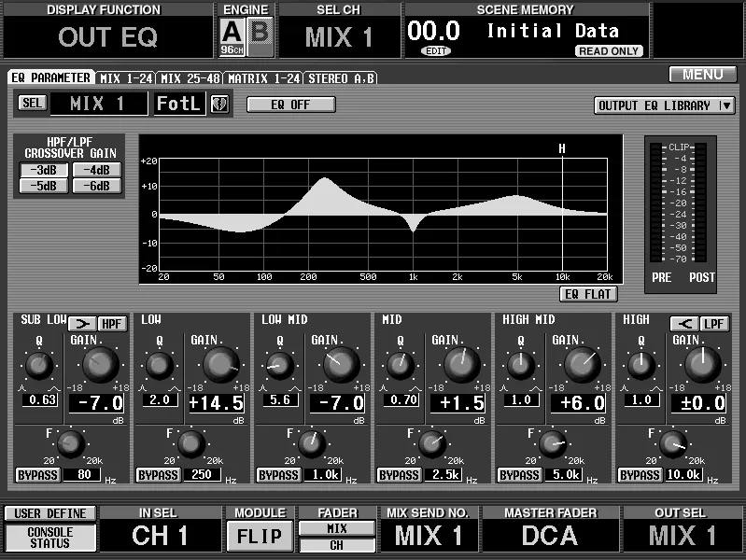Click the MID frequency field 2.5k
This screenshot has height=560, width=746.
442,474
